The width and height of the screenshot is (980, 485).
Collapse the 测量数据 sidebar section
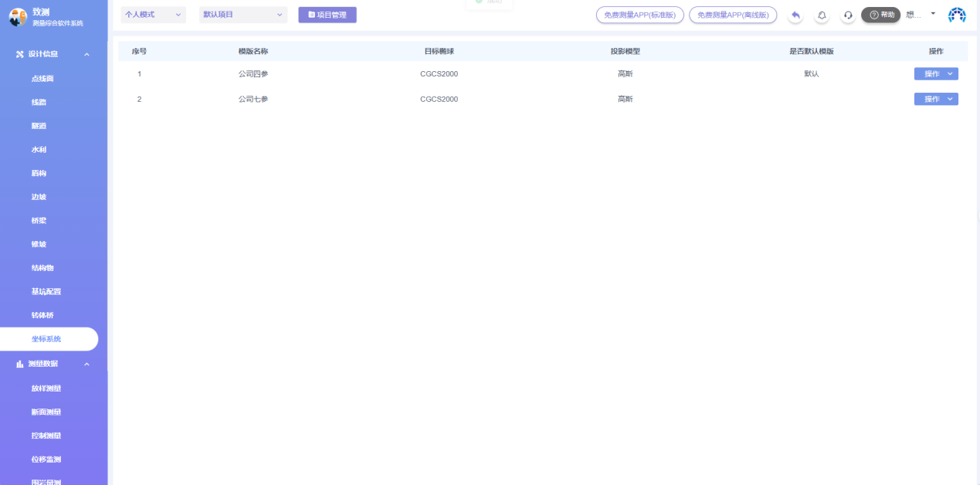point(86,364)
